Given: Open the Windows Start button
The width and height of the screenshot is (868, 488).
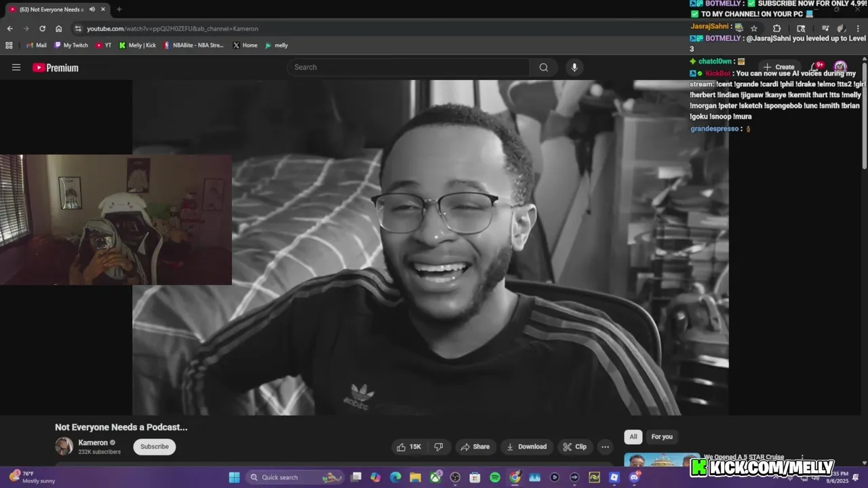Looking at the screenshot, I should coord(234,477).
